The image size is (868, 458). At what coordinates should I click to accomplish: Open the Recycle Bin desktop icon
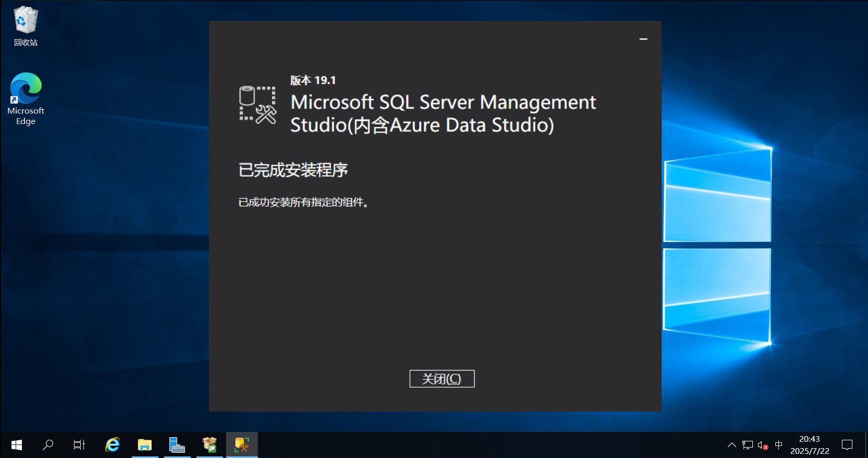(26, 26)
